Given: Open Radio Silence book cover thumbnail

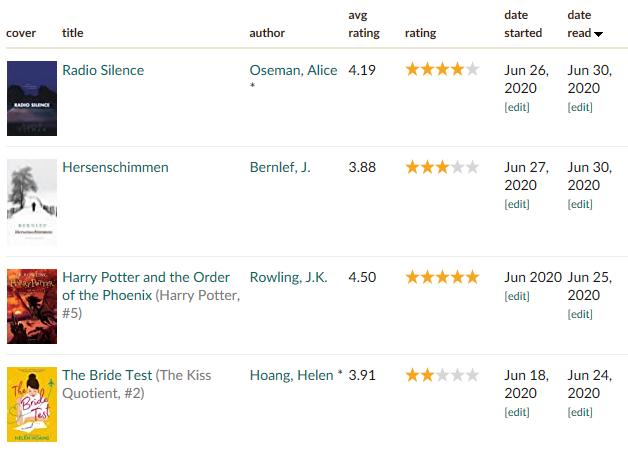Looking at the screenshot, I should pos(32,98).
